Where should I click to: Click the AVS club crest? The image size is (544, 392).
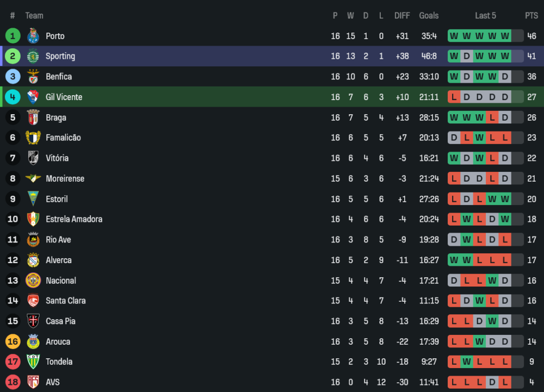(33, 382)
